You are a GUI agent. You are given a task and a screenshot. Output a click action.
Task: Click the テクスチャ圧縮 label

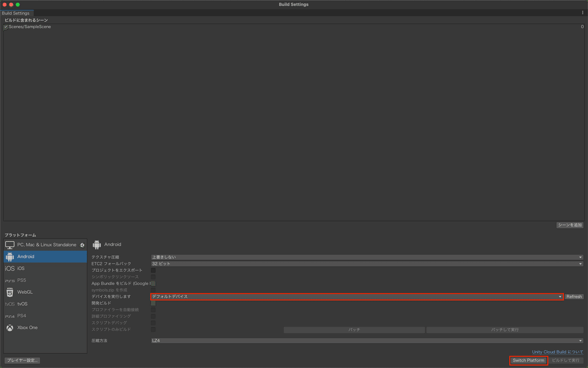coord(105,257)
